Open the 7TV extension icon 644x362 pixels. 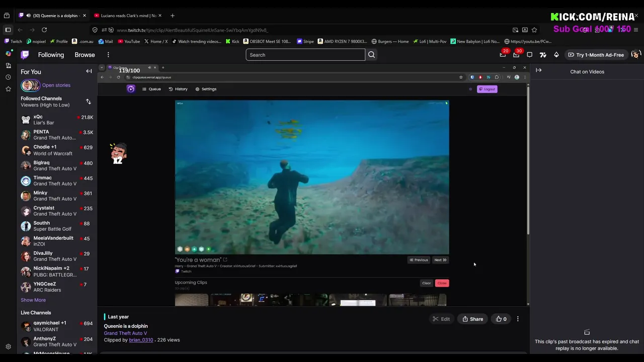tap(543, 55)
